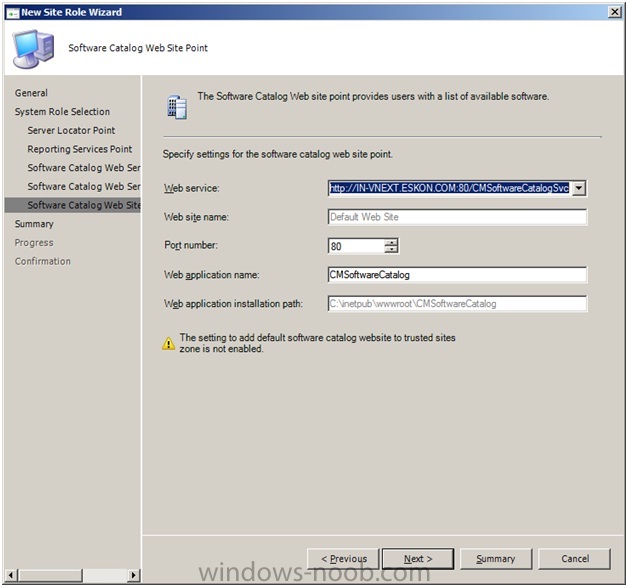Click the Port number field

tap(356, 246)
